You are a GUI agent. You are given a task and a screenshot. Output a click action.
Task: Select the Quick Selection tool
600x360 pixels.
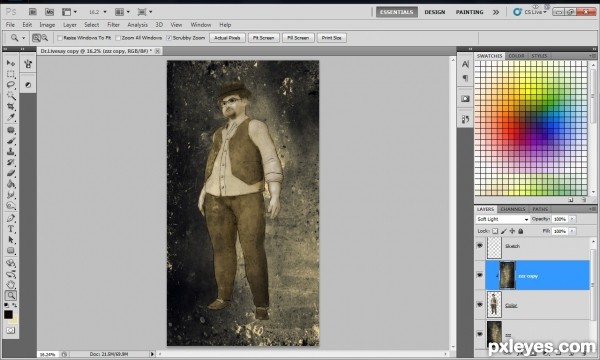pyautogui.click(x=11, y=95)
